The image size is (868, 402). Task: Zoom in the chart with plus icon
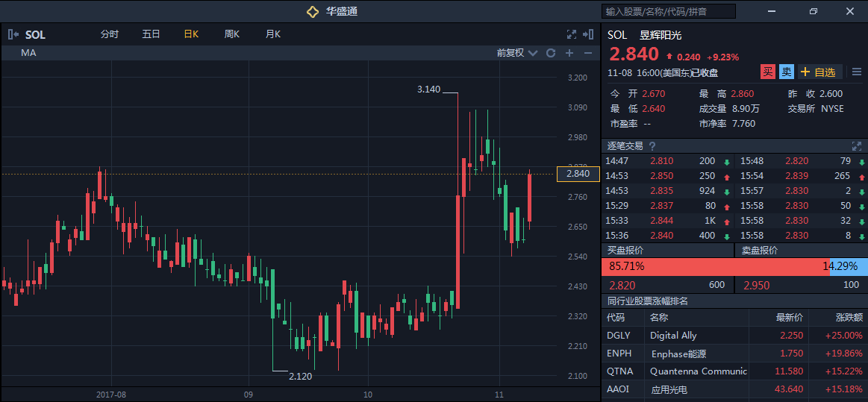tap(569, 53)
